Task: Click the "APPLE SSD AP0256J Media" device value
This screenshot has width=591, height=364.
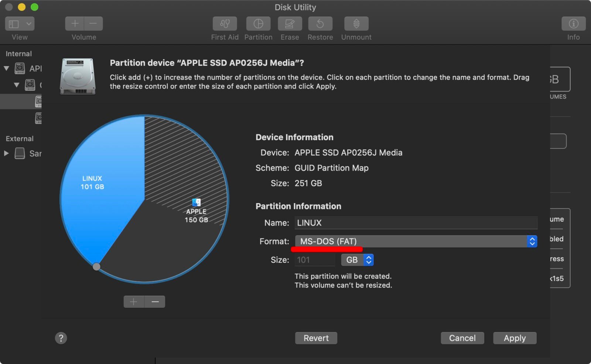Action: coord(348,152)
